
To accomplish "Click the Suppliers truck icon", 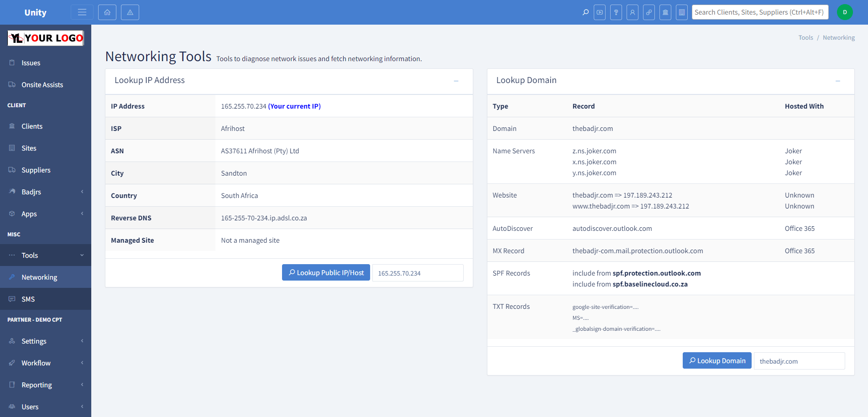I will pos(12,170).
